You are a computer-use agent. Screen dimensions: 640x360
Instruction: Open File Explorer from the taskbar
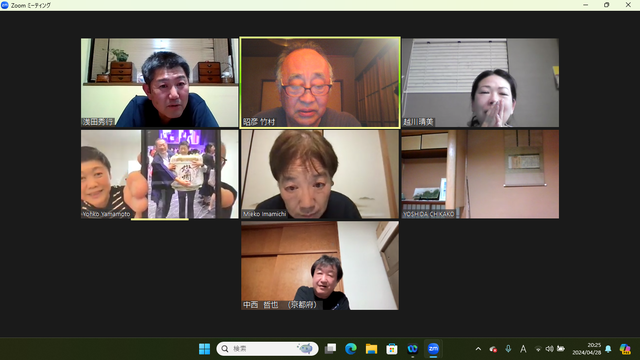[371, 349]
